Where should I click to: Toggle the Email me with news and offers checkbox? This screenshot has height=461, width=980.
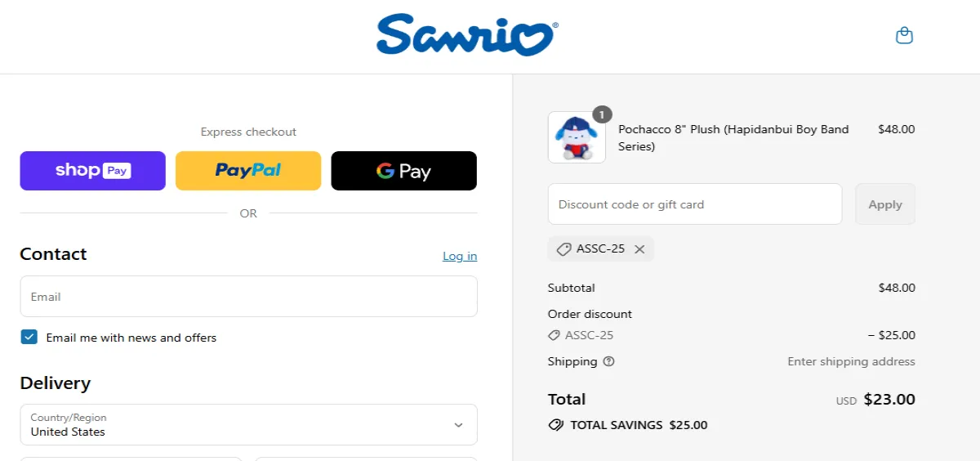pyautogui.click(x=29, y=337)
